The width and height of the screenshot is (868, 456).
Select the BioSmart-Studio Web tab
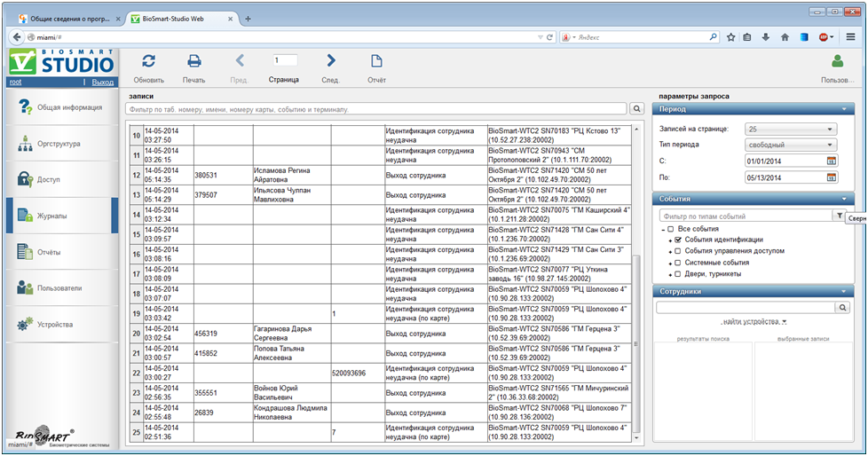(182, 19)
